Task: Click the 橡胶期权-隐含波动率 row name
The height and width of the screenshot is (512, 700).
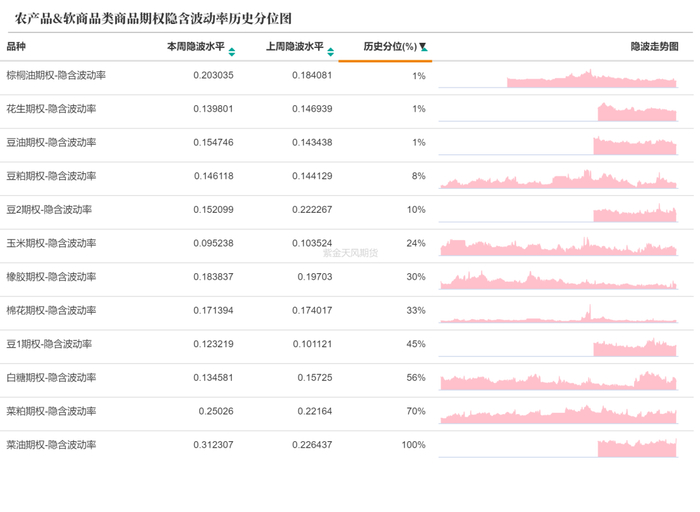Action: (x=52, y=277)
